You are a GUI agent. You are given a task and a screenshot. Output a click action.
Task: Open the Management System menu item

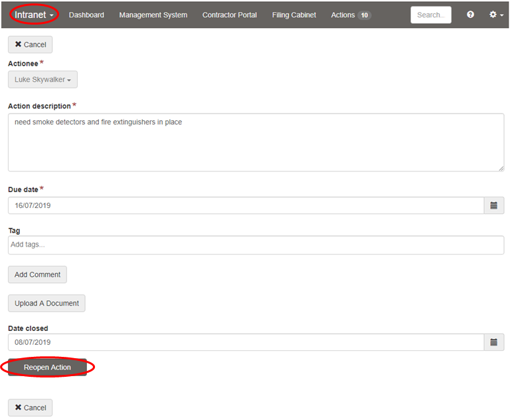click(153, 15)
